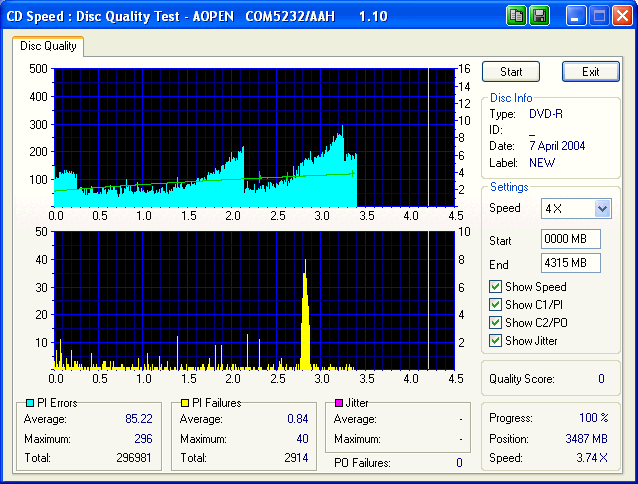Screen dimensions: 638x484
Task: Click the Exit button
Action: coord(590,72)
